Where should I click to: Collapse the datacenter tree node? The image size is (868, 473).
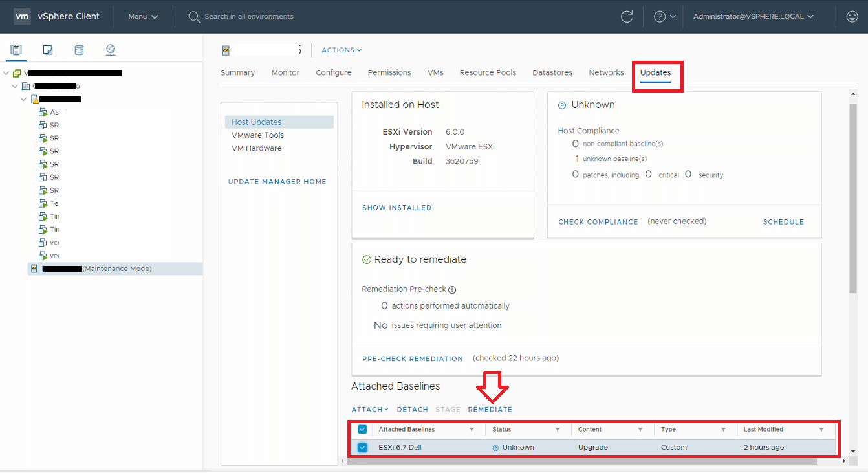[16, 86]
